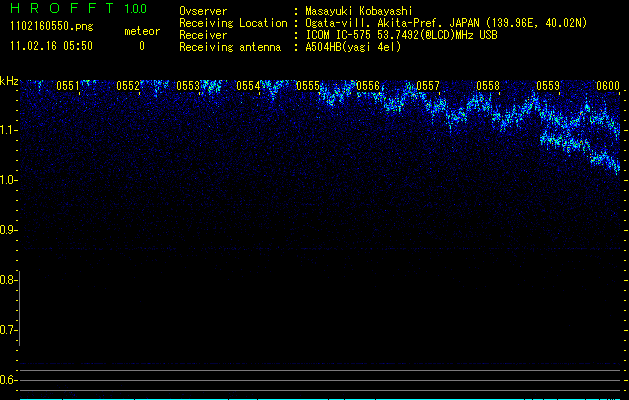Click the 0555 time marker
Screen dimensions: 629x400
pyautogui.click(x=308, y=86)
